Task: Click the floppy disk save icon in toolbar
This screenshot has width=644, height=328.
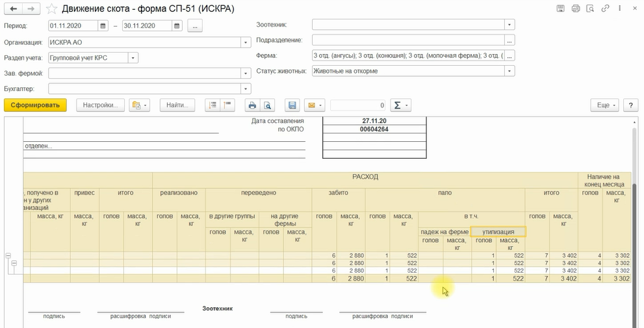Action: pyautogui.click(x=292, y=105)
